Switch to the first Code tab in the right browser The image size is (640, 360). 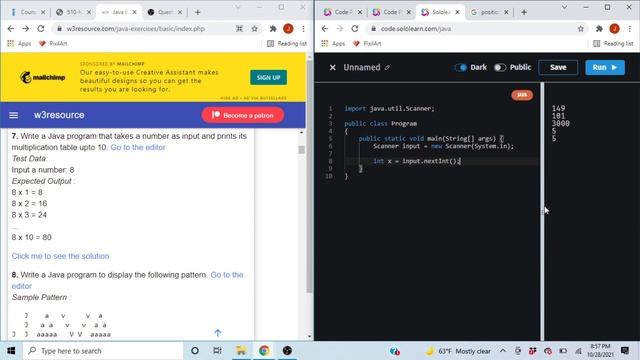tap(343, 12)
